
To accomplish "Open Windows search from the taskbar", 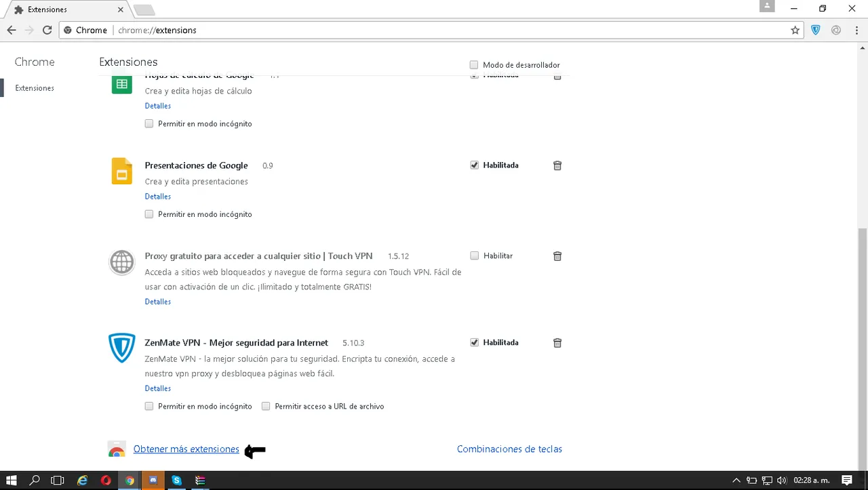I will (x=35, y=481).
